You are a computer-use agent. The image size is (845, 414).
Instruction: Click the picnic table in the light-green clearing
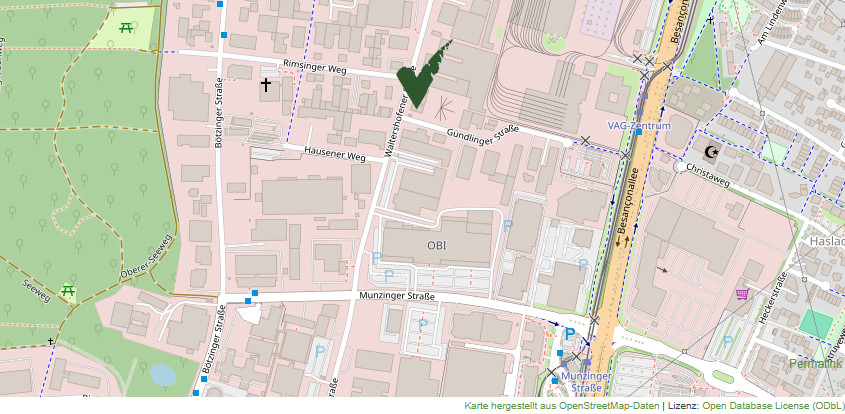click(126, 30)
